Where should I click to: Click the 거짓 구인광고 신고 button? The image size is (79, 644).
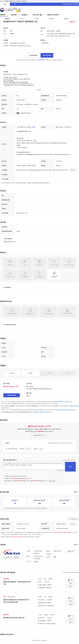coord(73,519)
